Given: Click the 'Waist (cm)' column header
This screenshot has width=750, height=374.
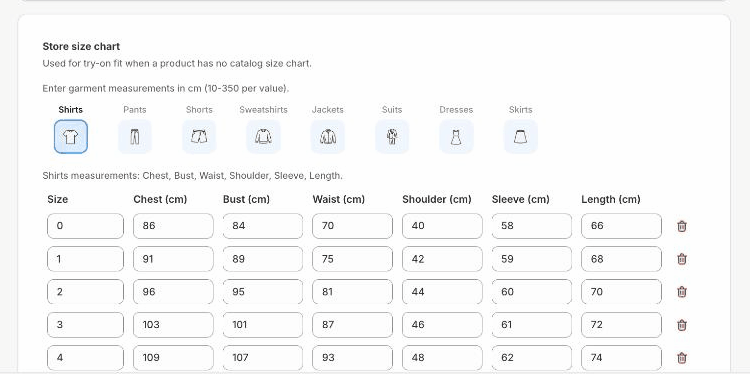Looking at the screenshot, I should pyautogui.click(x=339, y=199).
